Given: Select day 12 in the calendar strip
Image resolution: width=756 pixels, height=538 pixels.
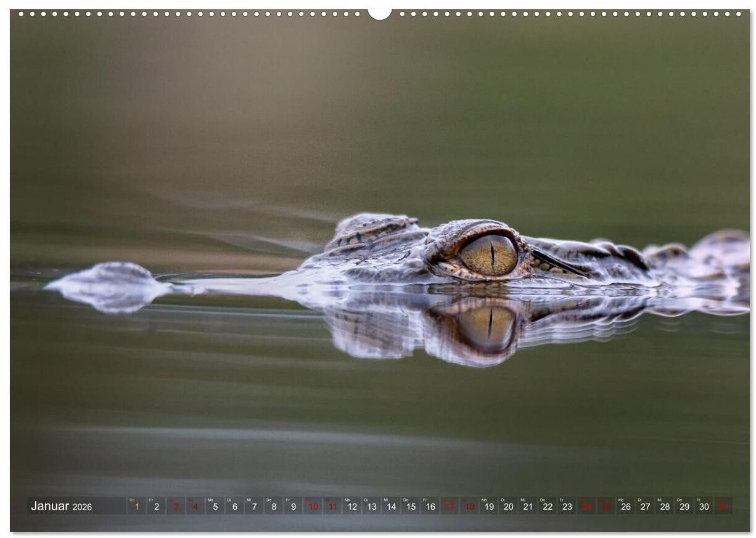Looking at the screenshot, I should pyautogui.click(x=352, y=506).
